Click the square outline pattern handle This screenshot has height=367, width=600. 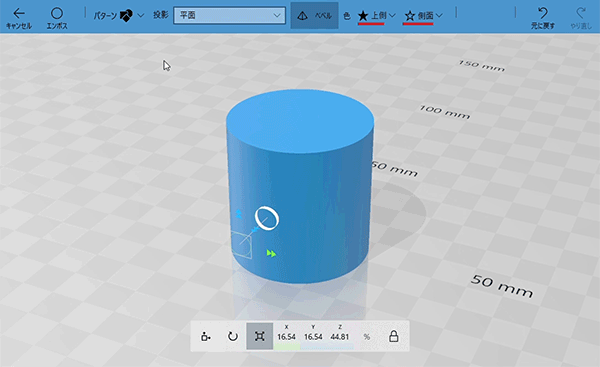coord(242,245)
